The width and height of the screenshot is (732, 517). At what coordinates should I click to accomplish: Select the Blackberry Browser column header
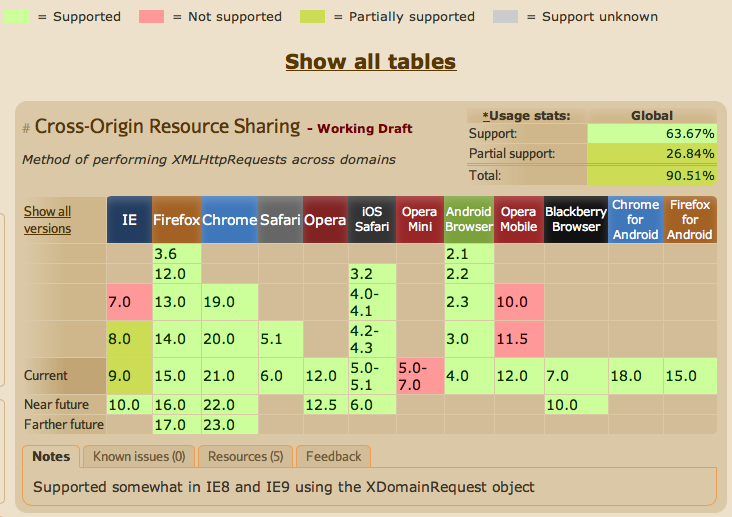point(576,220)
